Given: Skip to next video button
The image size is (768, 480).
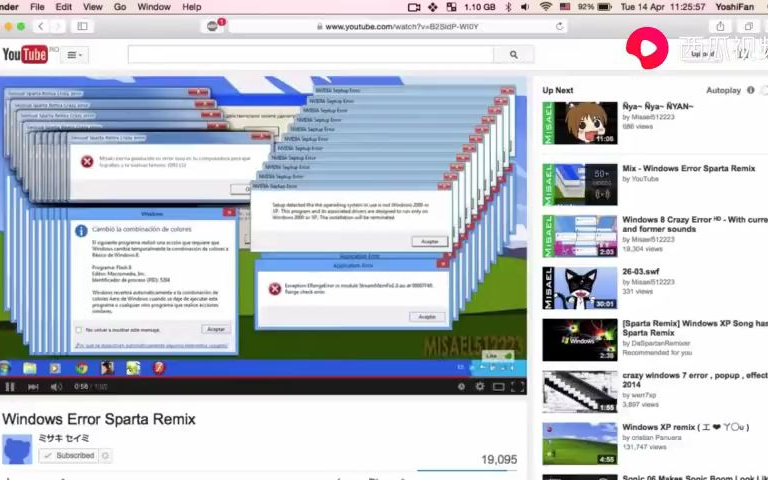Looking at the screenshot, I should pyautogui.click(x=33, y=387).
